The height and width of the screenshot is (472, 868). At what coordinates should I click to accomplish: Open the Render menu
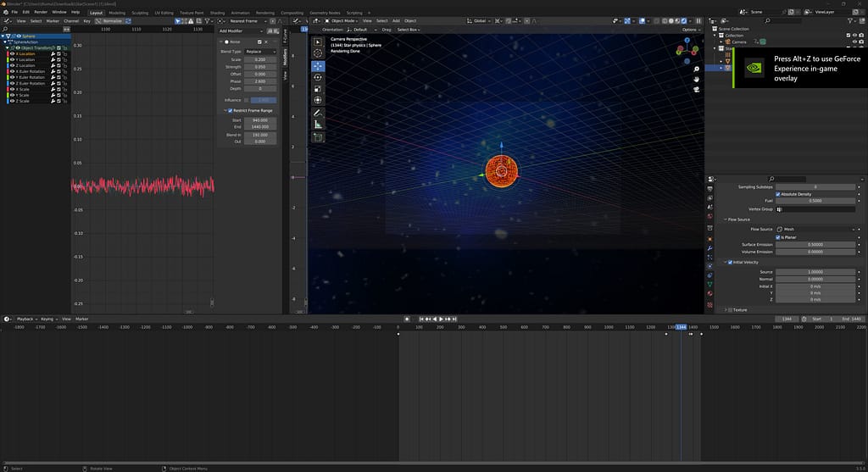pos(41,13)
